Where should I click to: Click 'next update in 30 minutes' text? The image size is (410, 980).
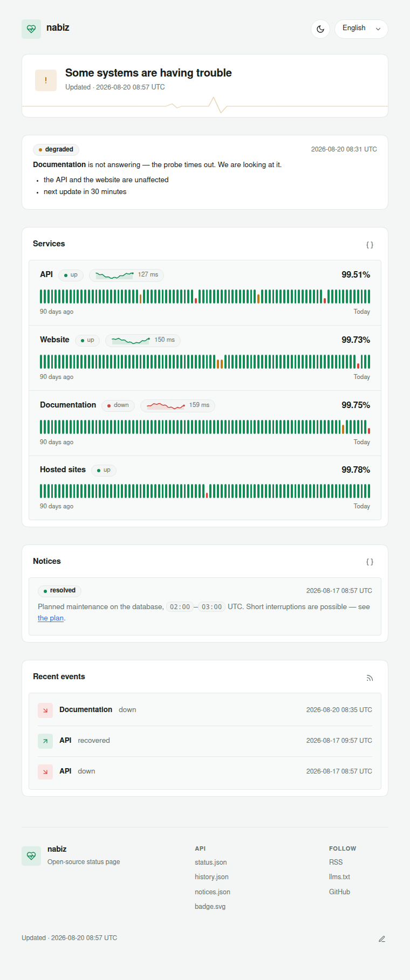(85, 192)
